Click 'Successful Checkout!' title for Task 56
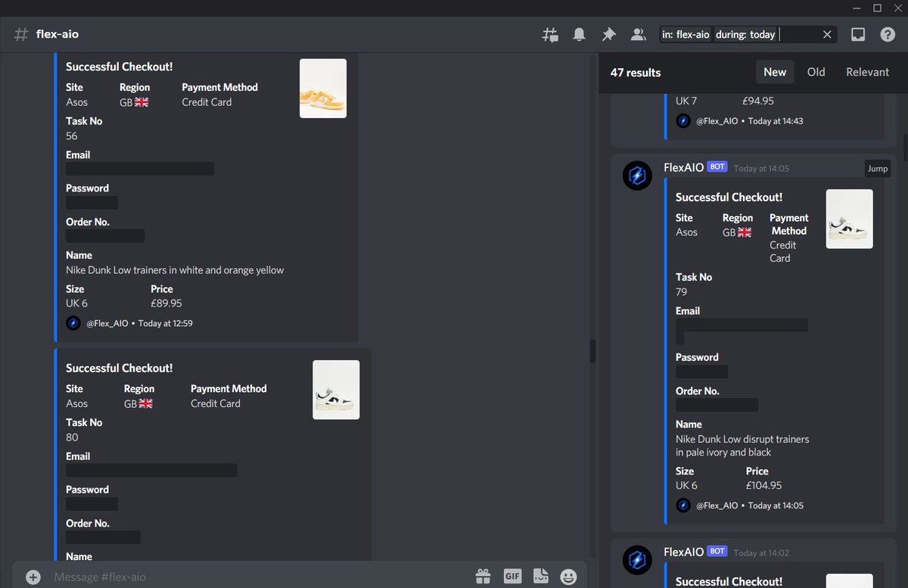Image resolution: width=908 pixels, height=588 pixels. point(120,67)
